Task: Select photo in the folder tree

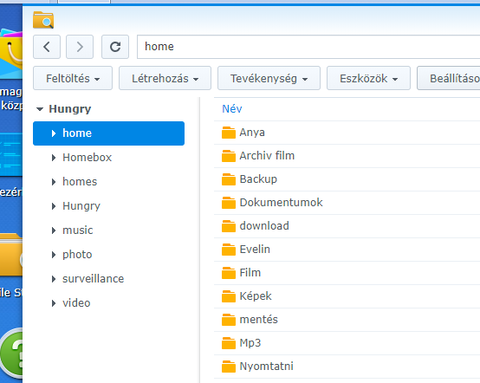Action: coord(77,255)
